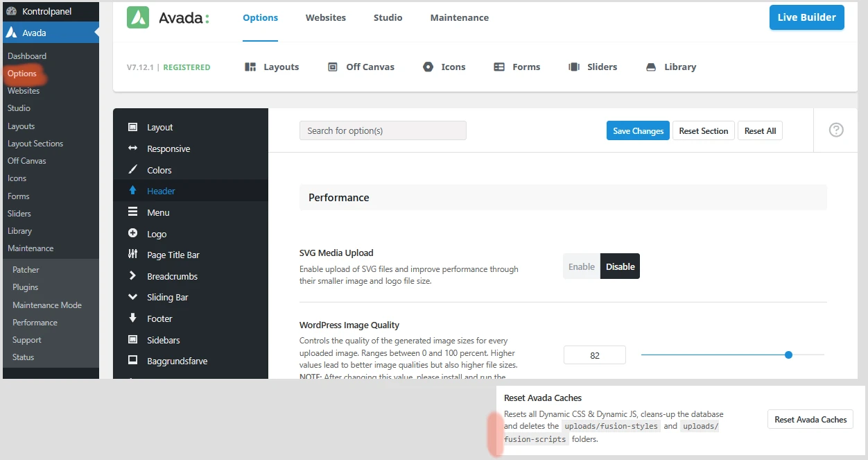Switch to the Websites tab
The width and height of the screenshot is (868, 460).
(326, 17)
